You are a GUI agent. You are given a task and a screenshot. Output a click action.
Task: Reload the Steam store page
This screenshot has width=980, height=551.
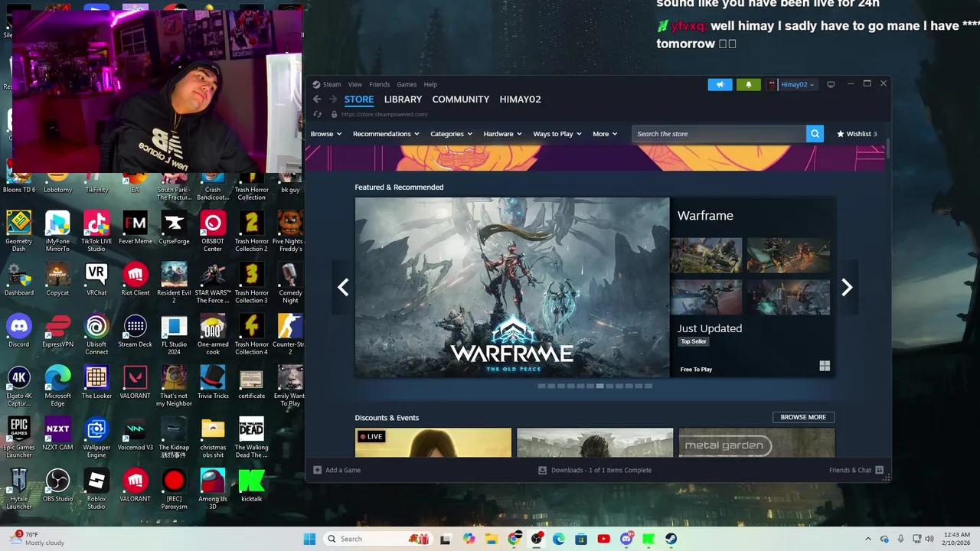(318, 114)
